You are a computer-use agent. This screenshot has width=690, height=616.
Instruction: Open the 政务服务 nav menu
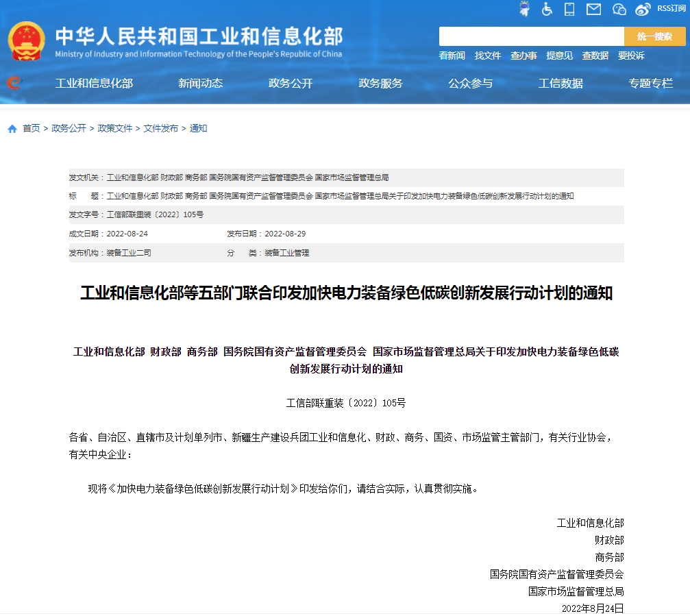(x=381, y=83)
